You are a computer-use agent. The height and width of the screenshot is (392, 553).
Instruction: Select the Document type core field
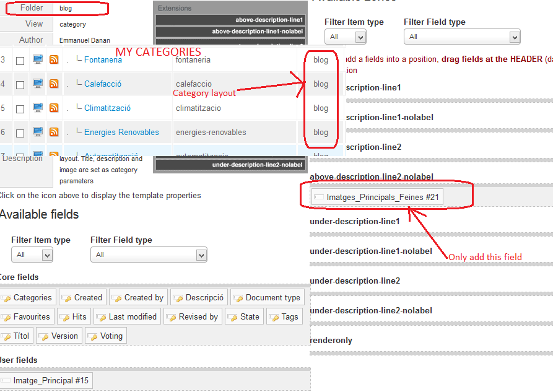(268, 298)
